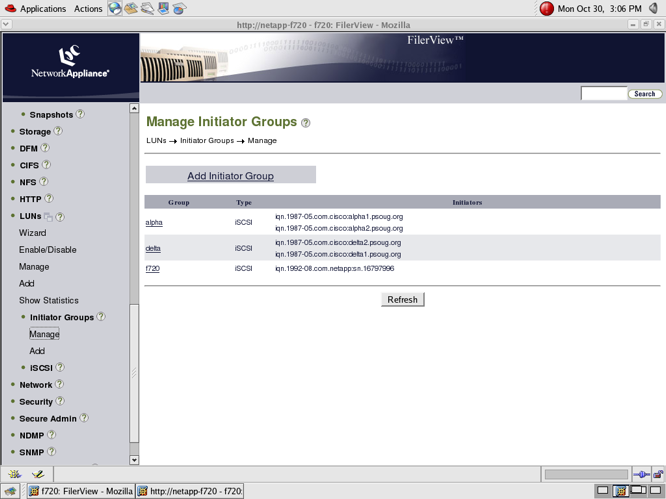Click the new-window icon beside LUNs
Image resolution: width=666 pixels, height=499 pixels.
[48, 217]
